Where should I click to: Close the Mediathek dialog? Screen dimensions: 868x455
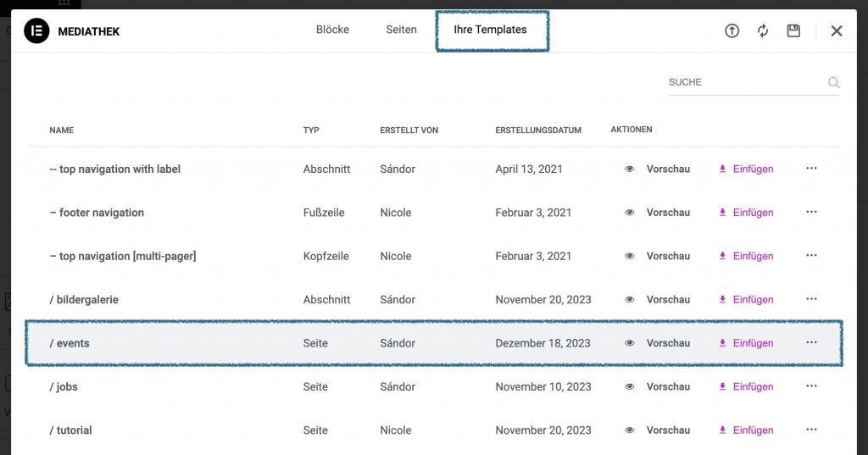pos(837,31)
